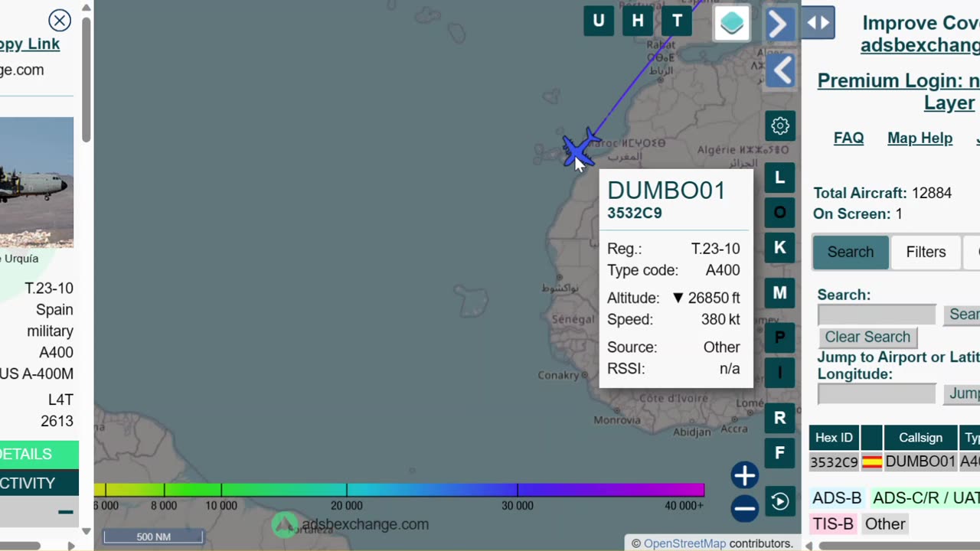Switch to the Filters tab
This screenshot has width=980, height=551.
coord(926,252)
